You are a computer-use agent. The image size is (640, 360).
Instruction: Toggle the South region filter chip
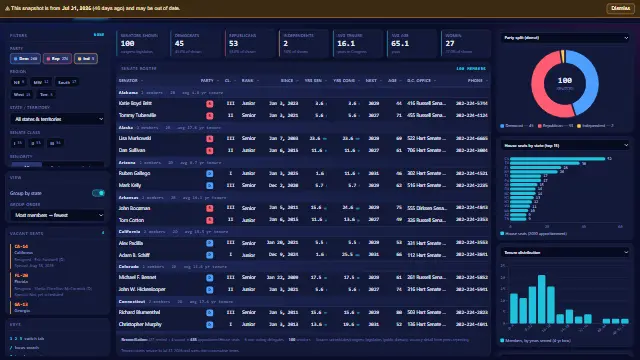coord(67,82)
